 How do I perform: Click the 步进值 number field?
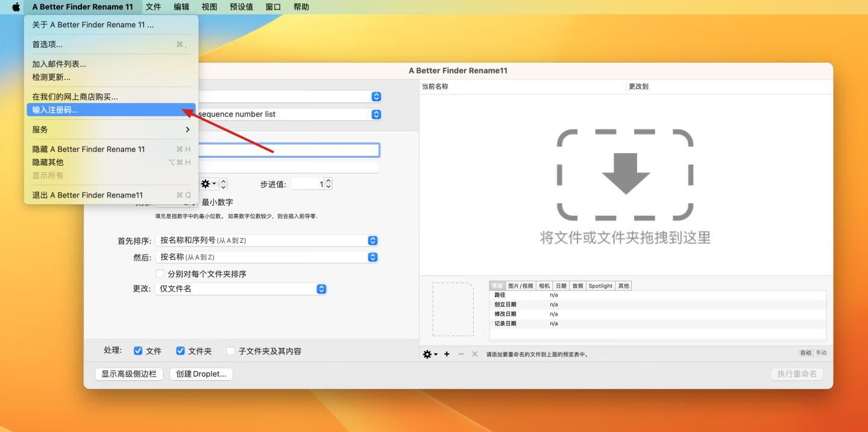(x=307, y=184)
